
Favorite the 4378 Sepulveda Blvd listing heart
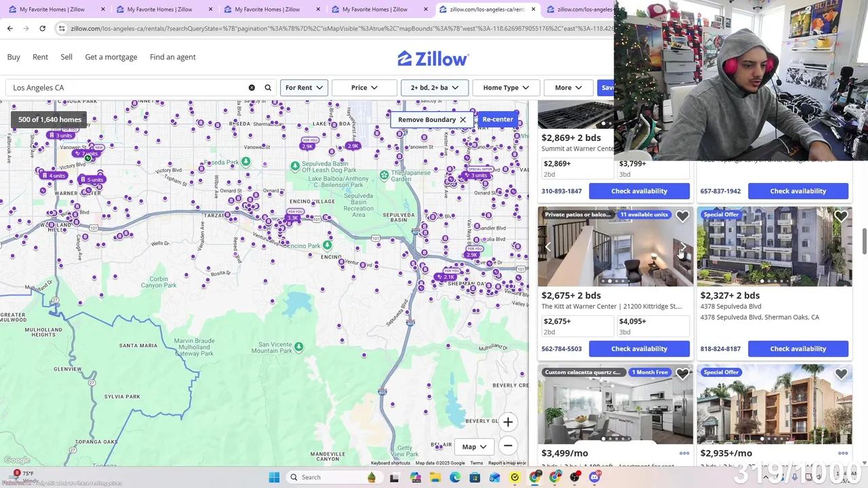[841, 216]
